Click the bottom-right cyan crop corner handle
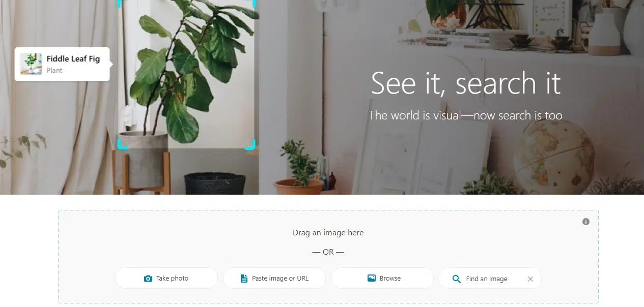This screenshot has width=644, height=307. (x=249, y=144)
